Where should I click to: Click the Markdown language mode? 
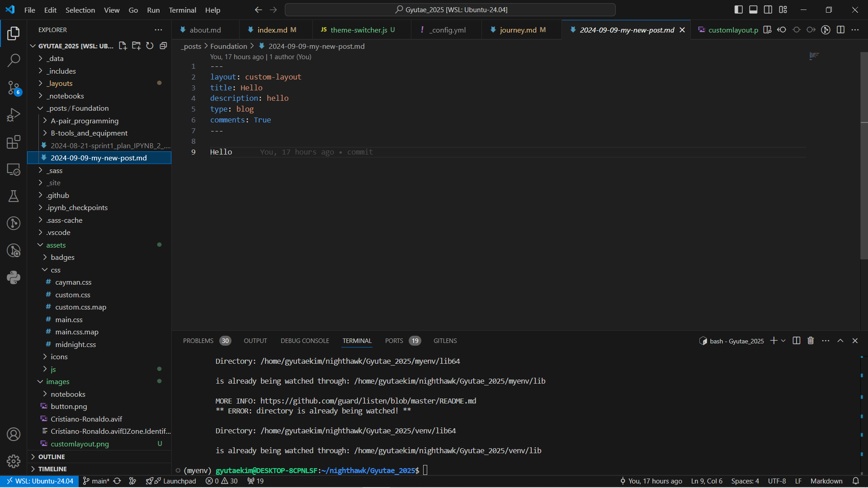(x=826, y=481)
